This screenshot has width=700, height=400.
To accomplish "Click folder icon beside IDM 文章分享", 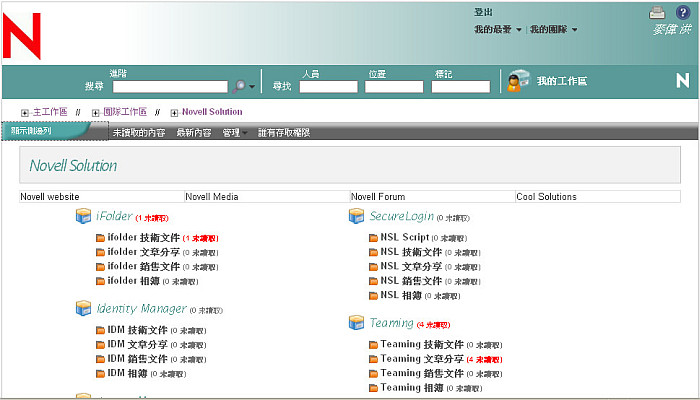I will click(100, 345).
